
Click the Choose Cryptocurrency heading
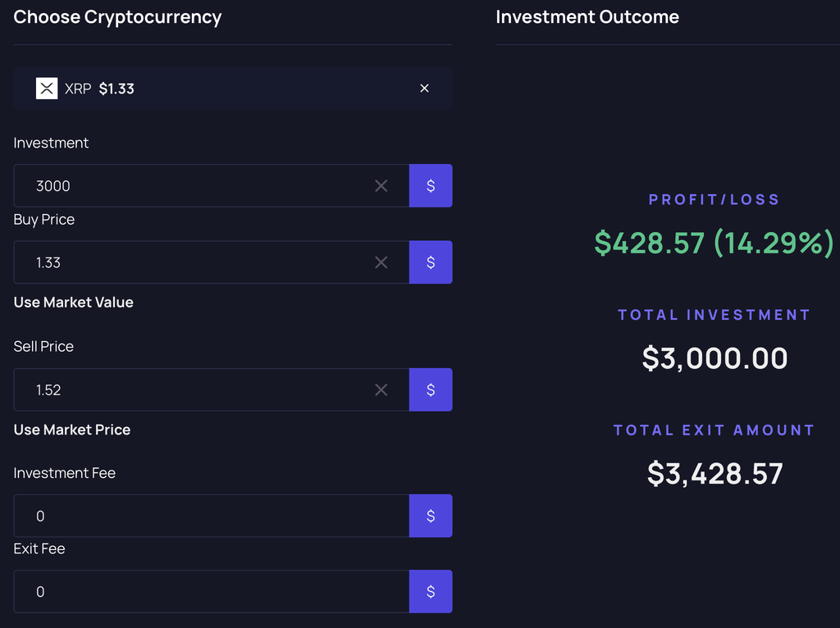(x=117, y=17)
